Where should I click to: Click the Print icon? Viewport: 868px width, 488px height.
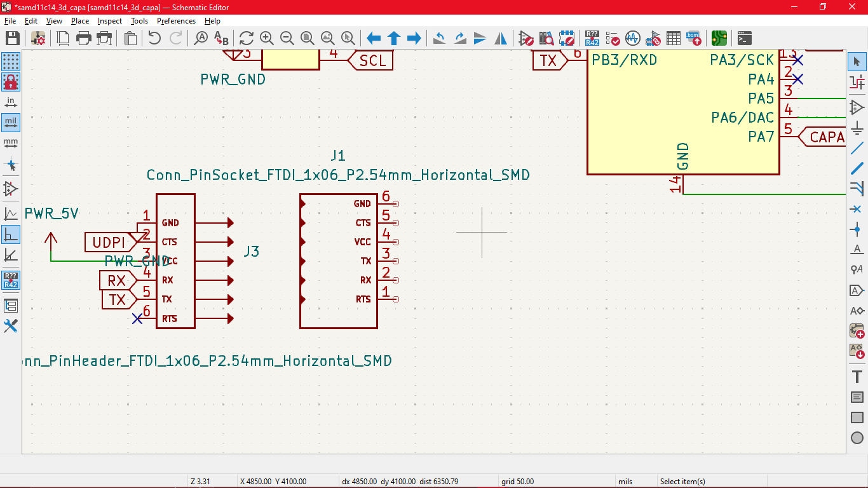(83, 38)
